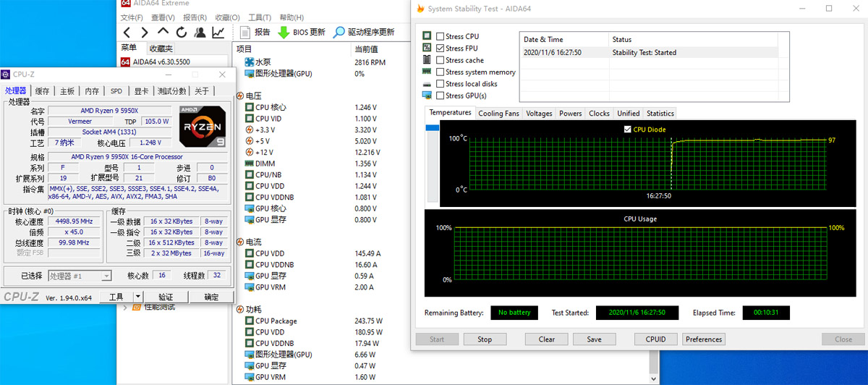Click Stress system memory RAM icon
Screen dimensions: 868x385
pos(427,72)
